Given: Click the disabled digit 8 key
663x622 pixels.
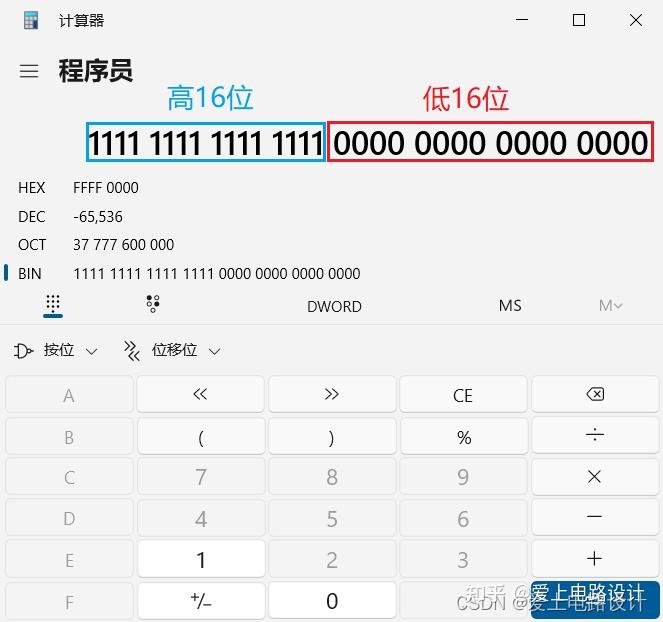Looking at the screenshot, I should (x=332, y=477).
